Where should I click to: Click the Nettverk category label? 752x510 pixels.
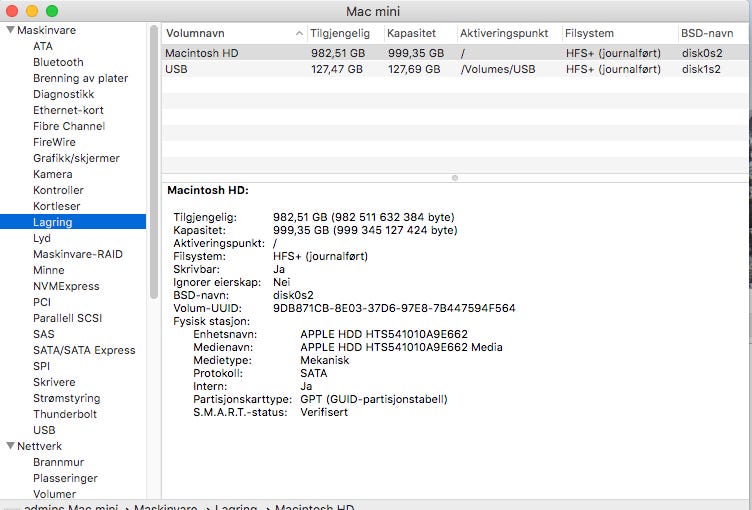39,446
